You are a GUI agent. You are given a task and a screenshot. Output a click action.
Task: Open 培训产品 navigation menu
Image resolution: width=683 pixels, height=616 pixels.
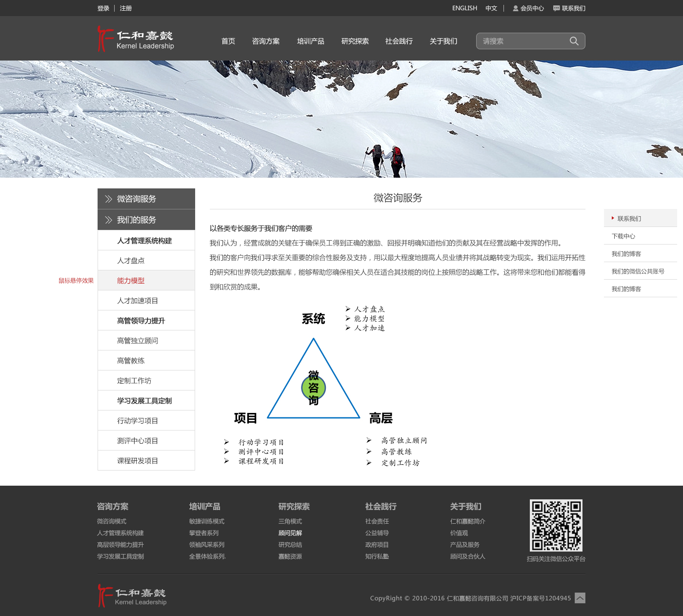point(311,41)
